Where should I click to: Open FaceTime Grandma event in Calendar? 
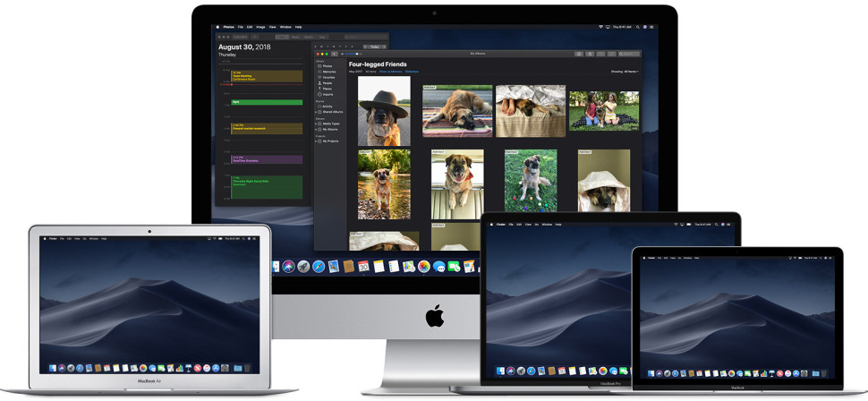(x=267, y=159)
